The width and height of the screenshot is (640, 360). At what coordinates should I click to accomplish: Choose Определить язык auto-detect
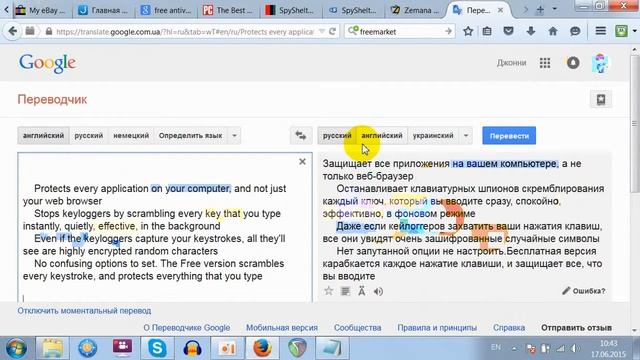190,136
